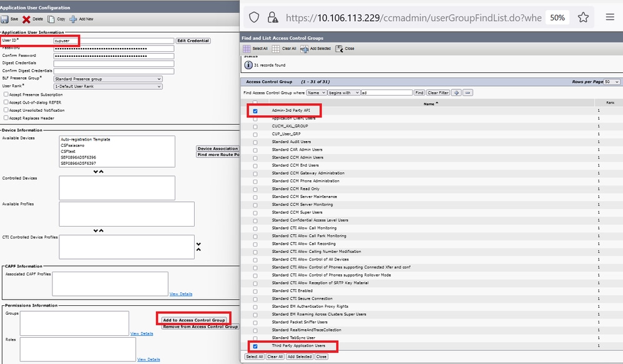Open View Details link next to Roles
623x364 pixels.
point(149,359)
